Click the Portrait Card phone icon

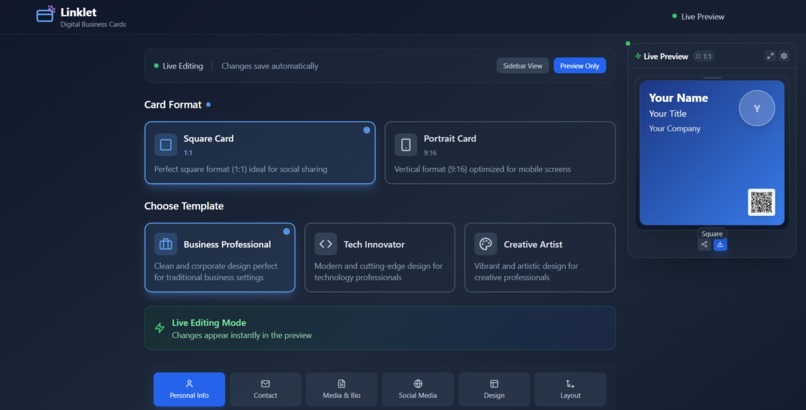406,145
